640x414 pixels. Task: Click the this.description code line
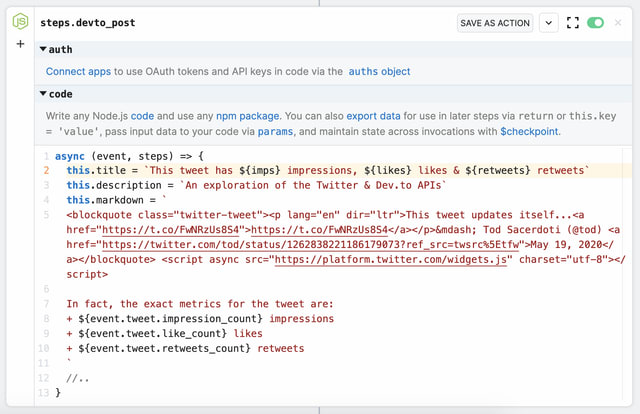(x=256, y=185)
